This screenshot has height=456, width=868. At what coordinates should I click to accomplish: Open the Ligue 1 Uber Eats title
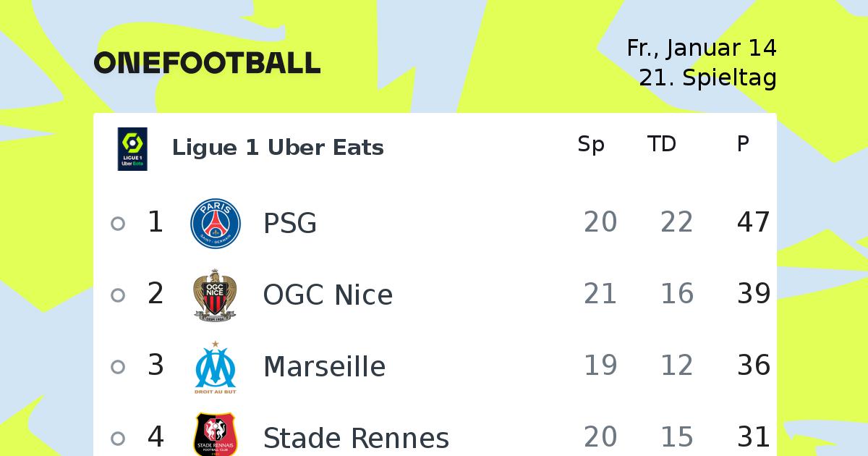pyautogui.click(x=278, y=148)
